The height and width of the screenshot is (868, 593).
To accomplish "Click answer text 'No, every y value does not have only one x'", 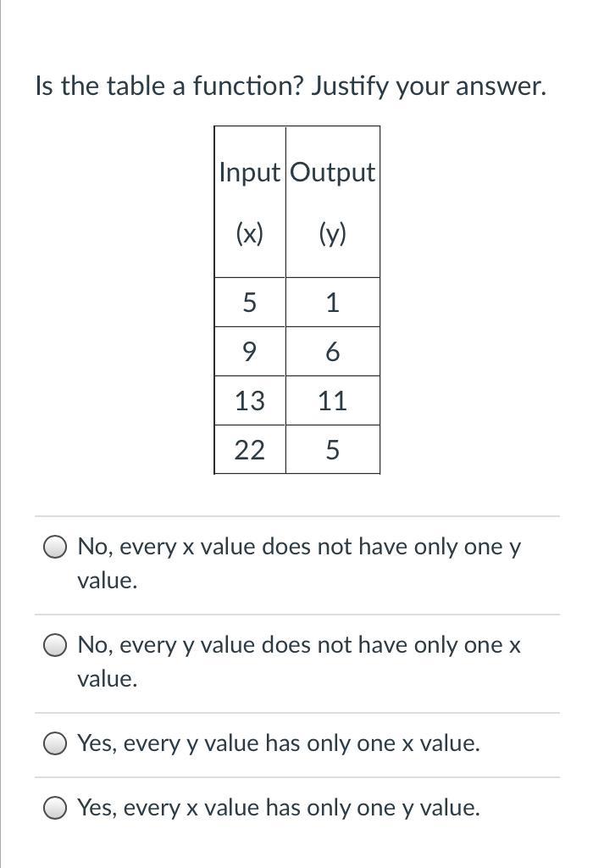I will (x=298, y=645).
